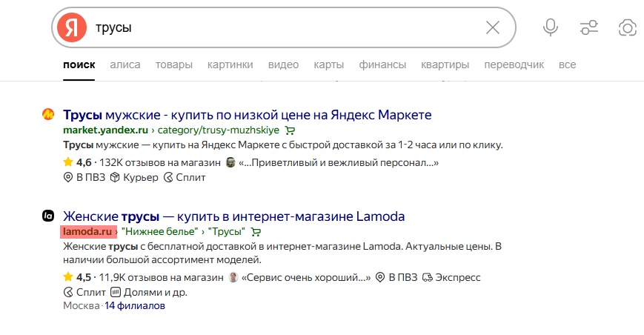Open the 'переводчик' tab
644x335 pixels.
pos(514,65)
